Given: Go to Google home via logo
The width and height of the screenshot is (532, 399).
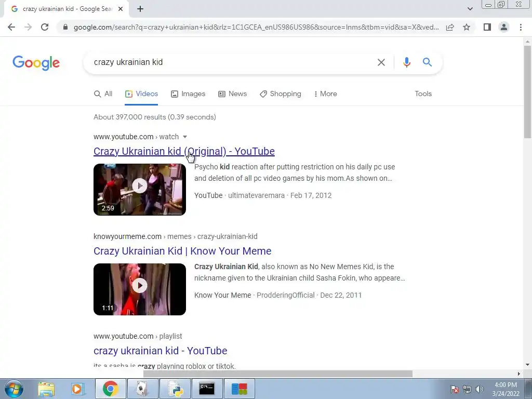Looking at the screenshot, I should tap(36, 63).
